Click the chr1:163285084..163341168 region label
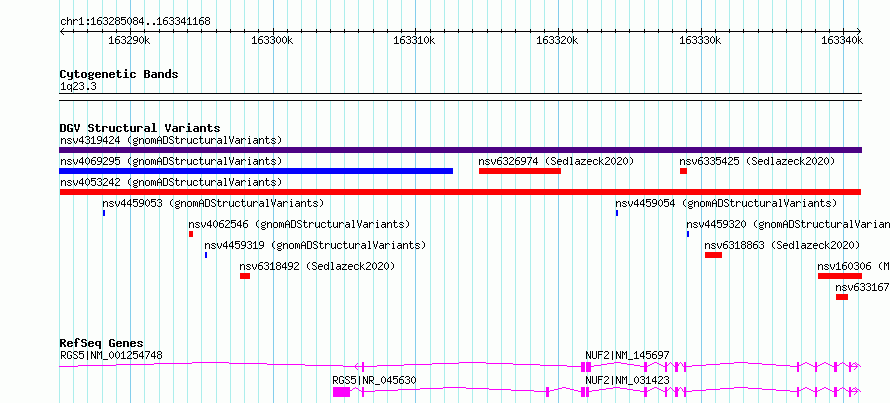This screenshot has height=403, width=890. (x=135, y=22)
